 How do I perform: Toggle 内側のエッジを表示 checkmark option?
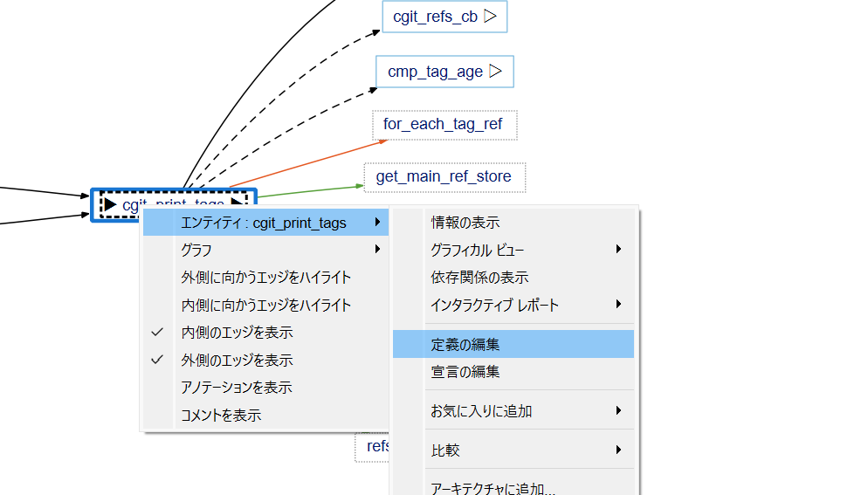[x=237, y=333]
